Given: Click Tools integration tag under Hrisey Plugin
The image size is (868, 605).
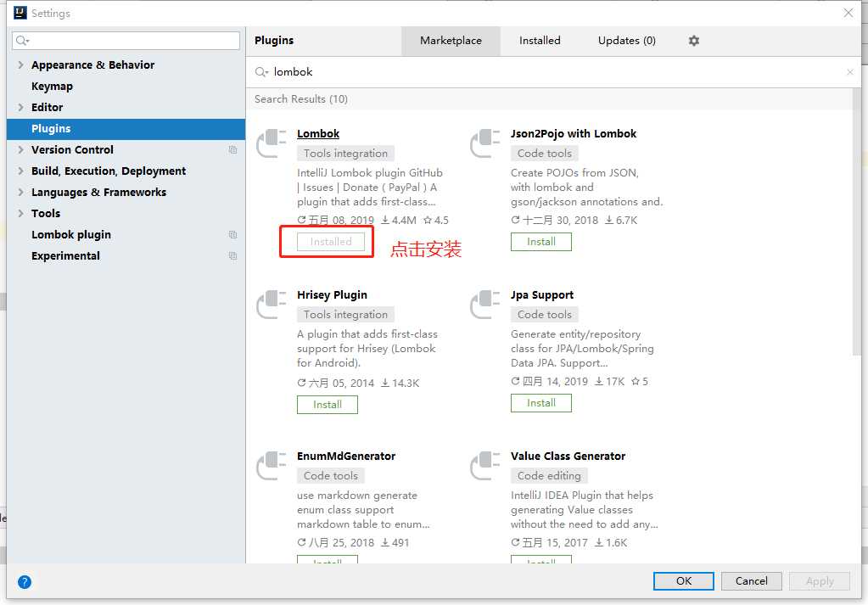Looking at the screenshot, I should pyautogui.click(x=345, y=315).
